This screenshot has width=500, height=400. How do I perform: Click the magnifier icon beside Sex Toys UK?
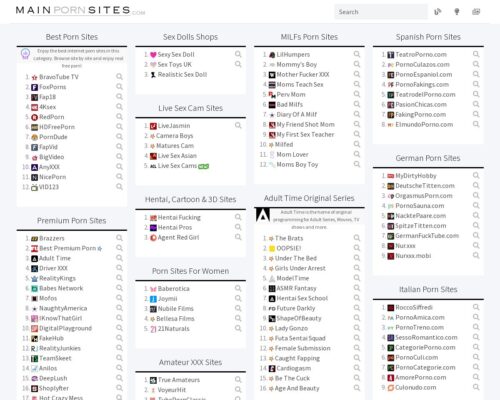click(x=238, y=64)
